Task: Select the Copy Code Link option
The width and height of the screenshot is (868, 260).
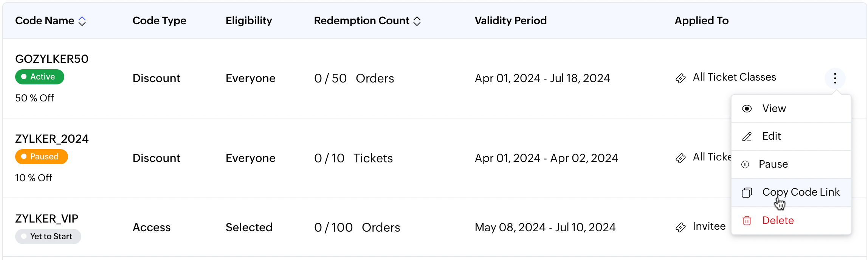Action: pos(801,192)
